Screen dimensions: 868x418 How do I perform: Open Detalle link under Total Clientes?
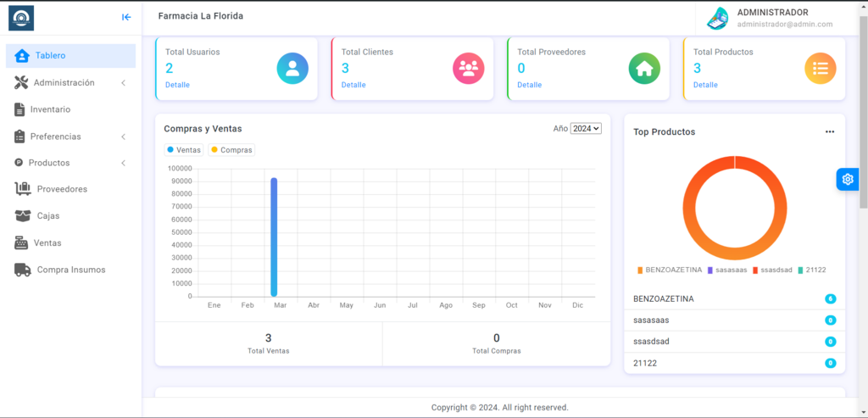tap(353, 85)
